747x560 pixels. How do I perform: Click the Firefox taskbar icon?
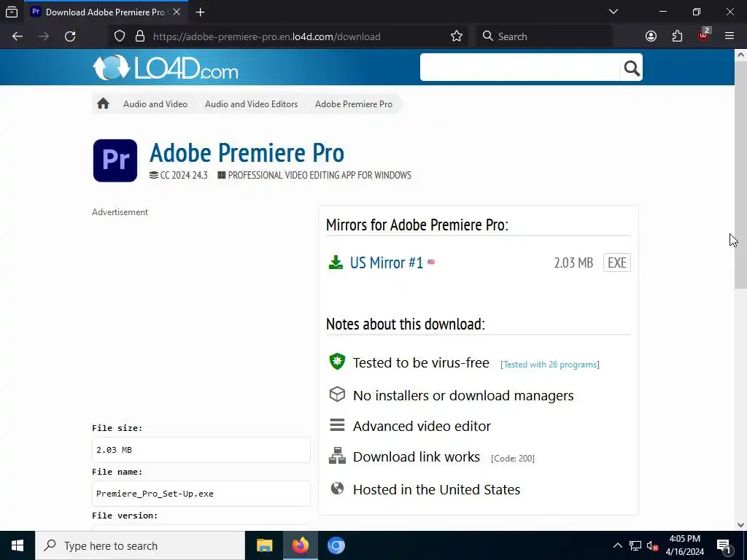300,545
